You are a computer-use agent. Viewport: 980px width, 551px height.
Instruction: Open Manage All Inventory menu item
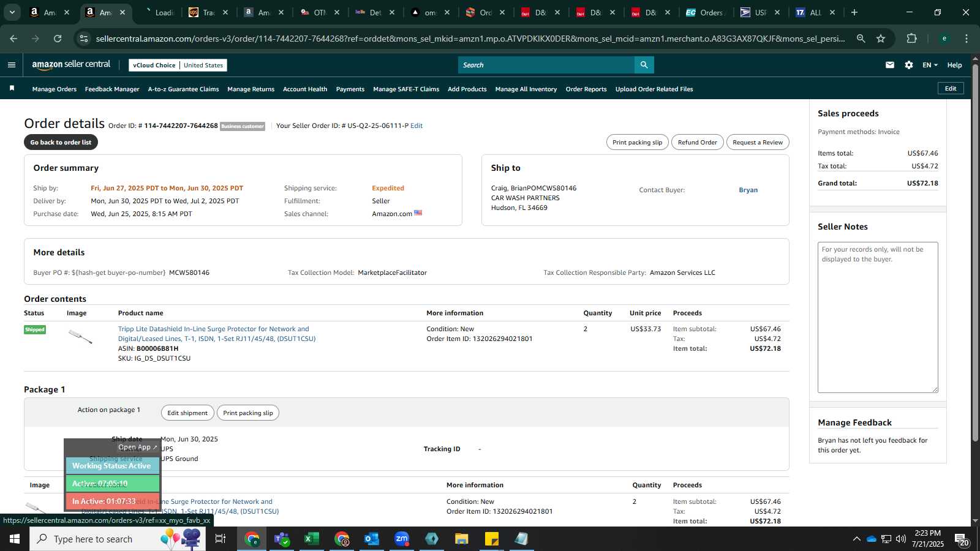pyautogui.click(x=526, y=89)
